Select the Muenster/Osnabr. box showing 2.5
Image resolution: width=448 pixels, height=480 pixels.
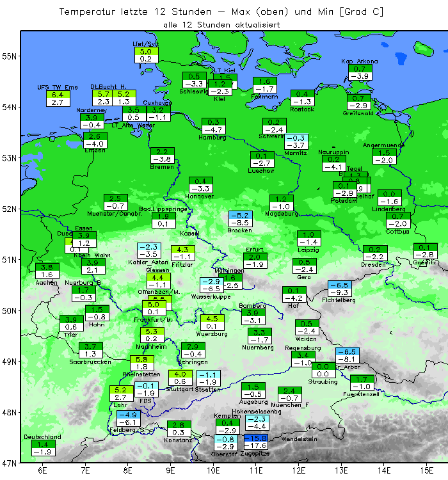pos(116,202)
